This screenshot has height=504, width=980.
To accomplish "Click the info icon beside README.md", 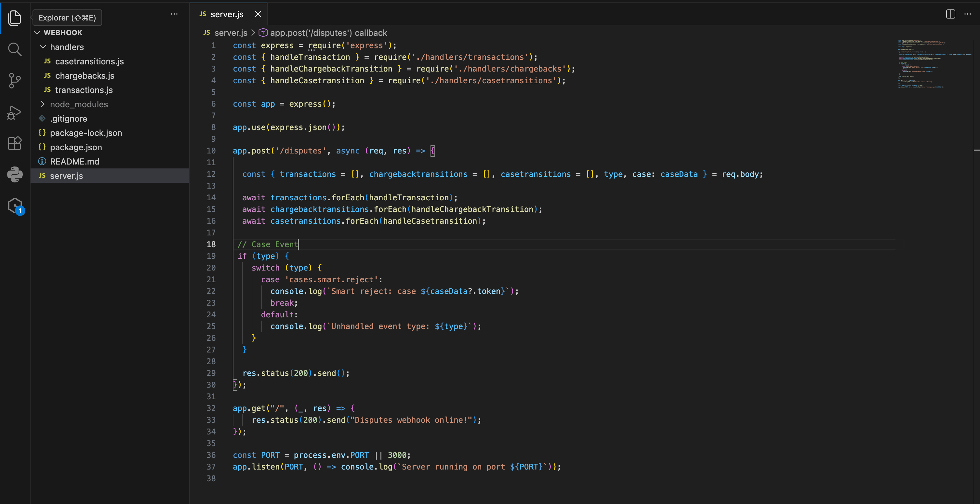I will pos(42,161).
